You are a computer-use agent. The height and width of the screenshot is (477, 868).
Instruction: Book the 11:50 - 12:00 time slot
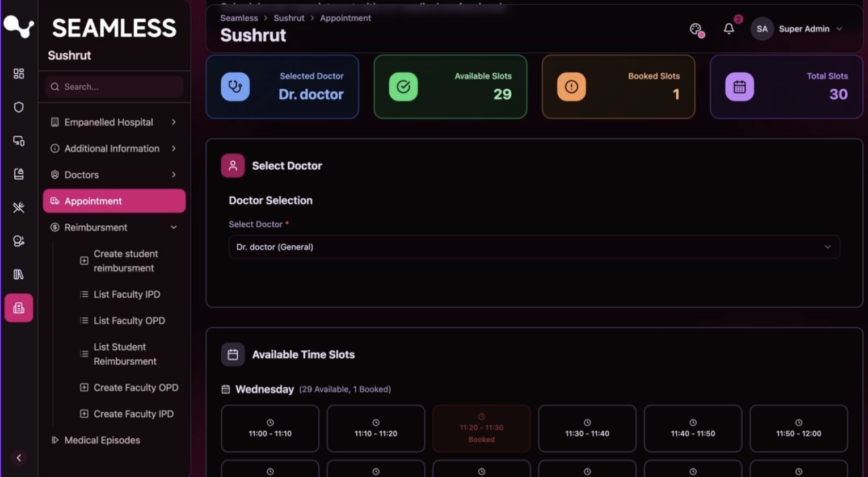point(798,429)
